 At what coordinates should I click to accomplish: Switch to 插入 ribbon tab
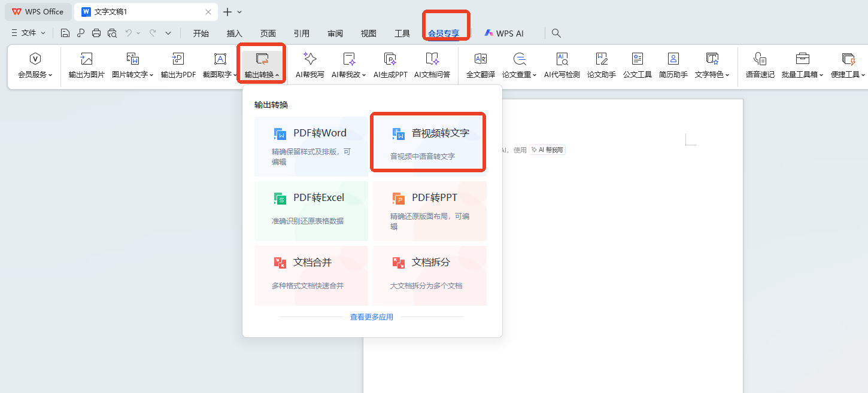(x=235, y=33)
